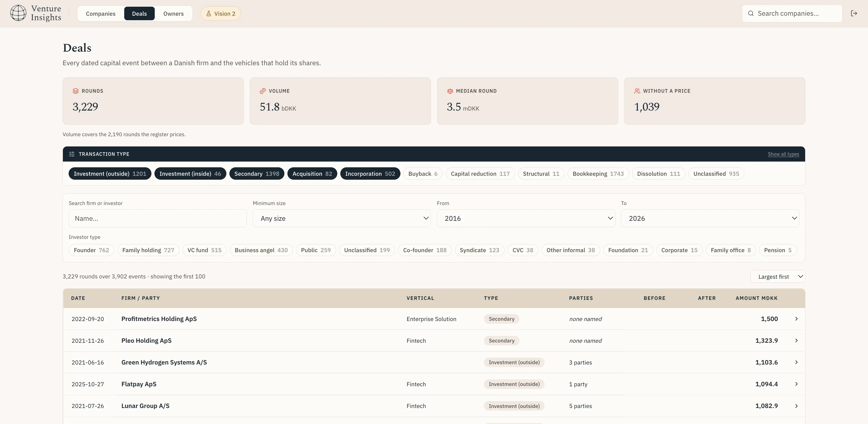This screenshot has height=424, width=868.
Task: Open the Lunar Group A/S firm name
Action: (145, 406)
